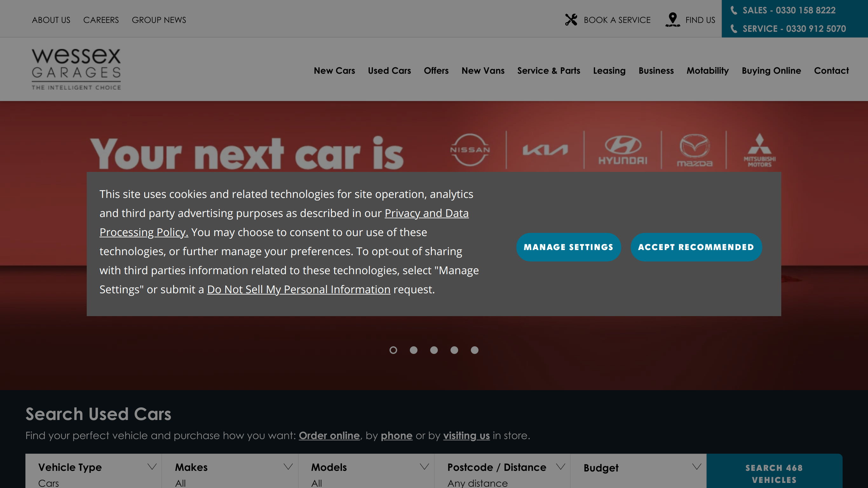
Task: Open the Buying Online menu item
Action: click(771, 71)
